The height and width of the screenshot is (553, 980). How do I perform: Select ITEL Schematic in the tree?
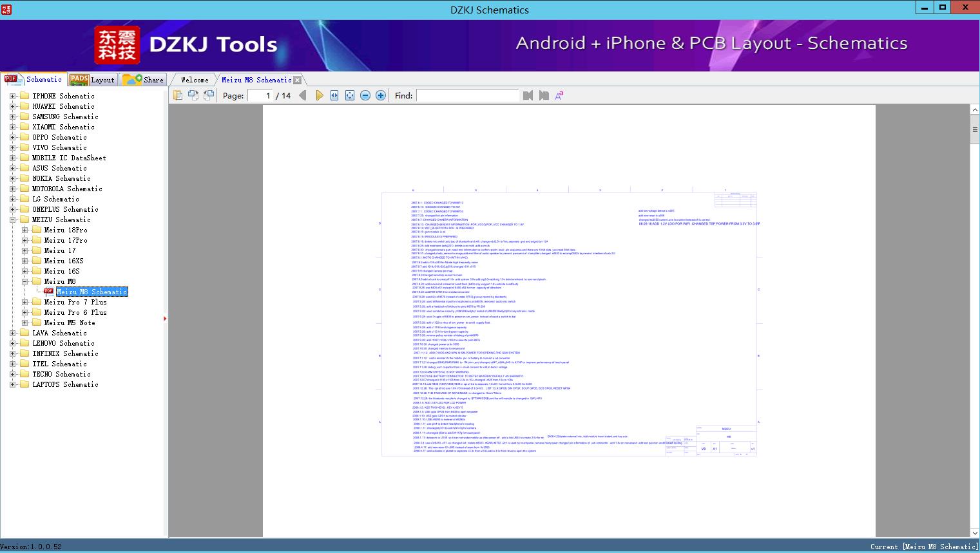pos(59,364)
